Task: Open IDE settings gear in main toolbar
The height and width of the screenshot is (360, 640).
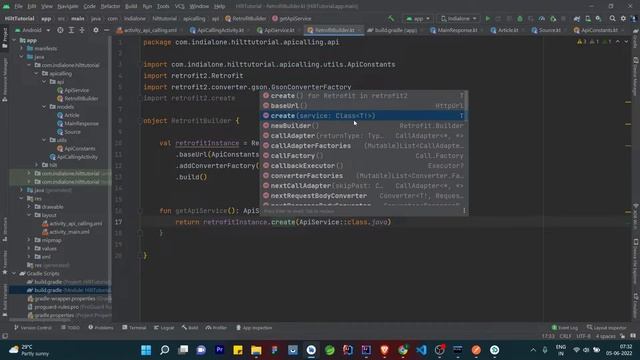Action: pos(623,19)
